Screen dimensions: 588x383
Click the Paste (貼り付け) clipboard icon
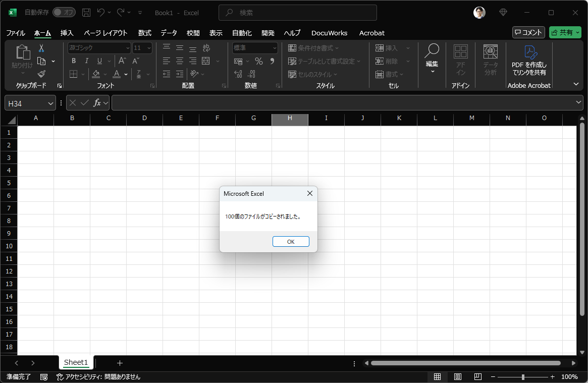[x=23, y=52]
